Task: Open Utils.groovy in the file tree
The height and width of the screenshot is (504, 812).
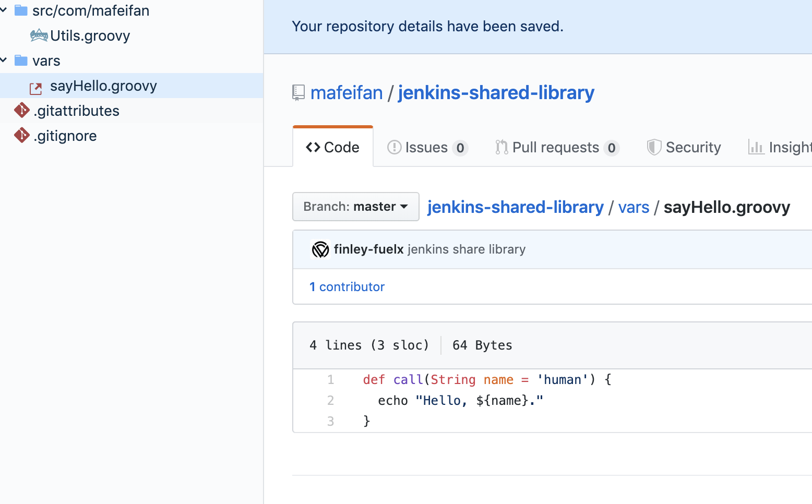Action: [x=90, y=35]
